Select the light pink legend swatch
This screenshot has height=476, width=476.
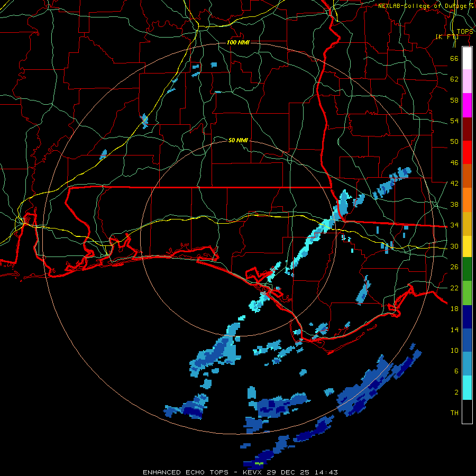(467, 81)
